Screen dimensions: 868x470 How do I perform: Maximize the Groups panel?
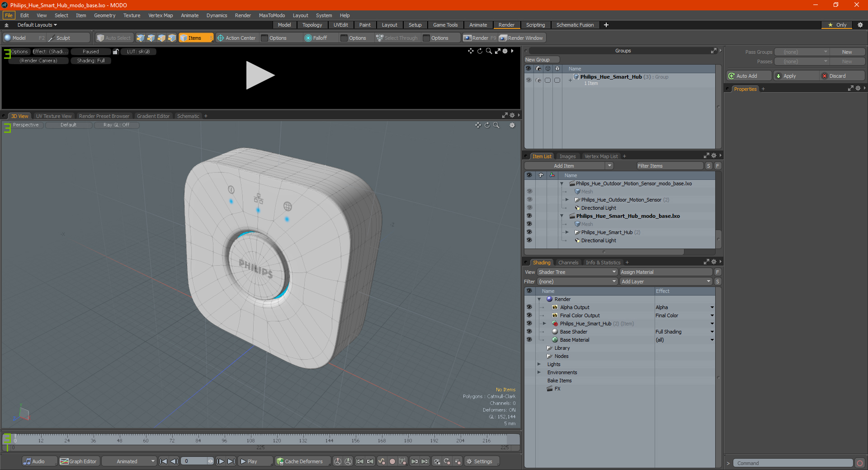pos(713,51)
